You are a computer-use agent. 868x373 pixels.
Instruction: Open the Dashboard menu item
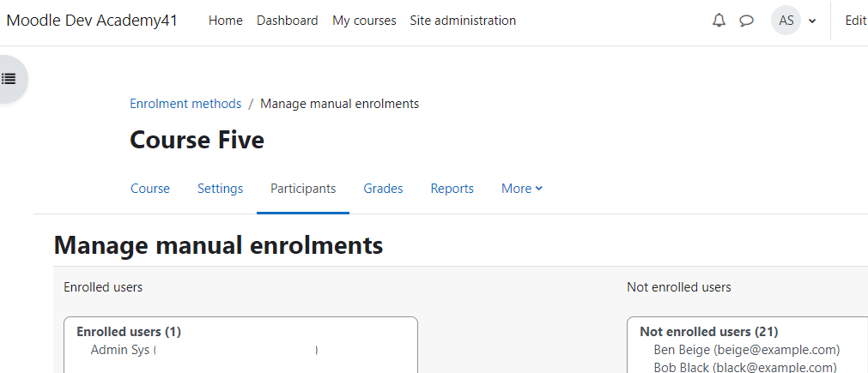coord(288,21)
